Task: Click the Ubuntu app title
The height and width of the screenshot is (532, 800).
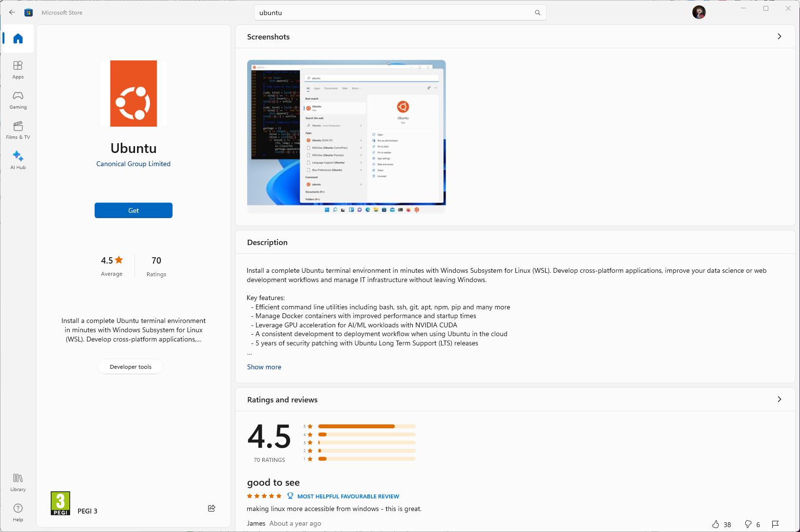Action: [x=134, y=148]
